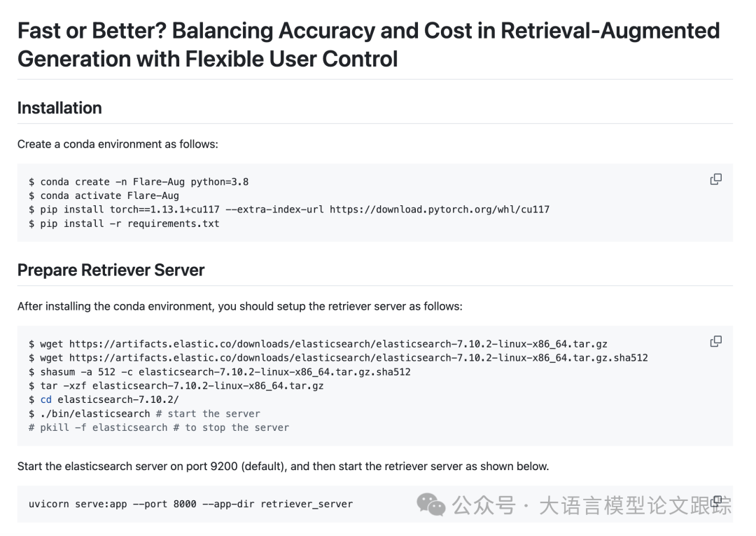Click the blue cd keyword in code
Screen dimensions: 756x536
tap(45, 399)
